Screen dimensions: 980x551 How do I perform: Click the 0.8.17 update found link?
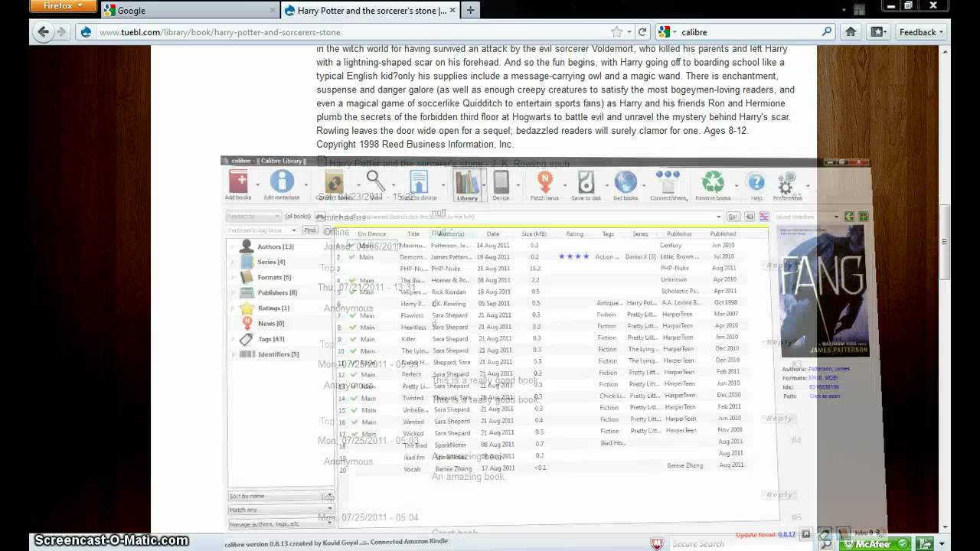coord(786,535)
